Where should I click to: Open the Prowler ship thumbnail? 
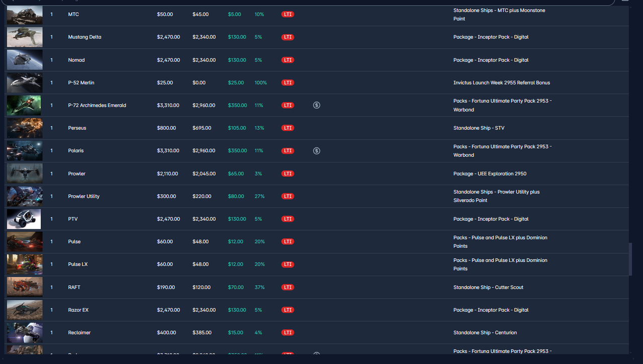point(25,173)
